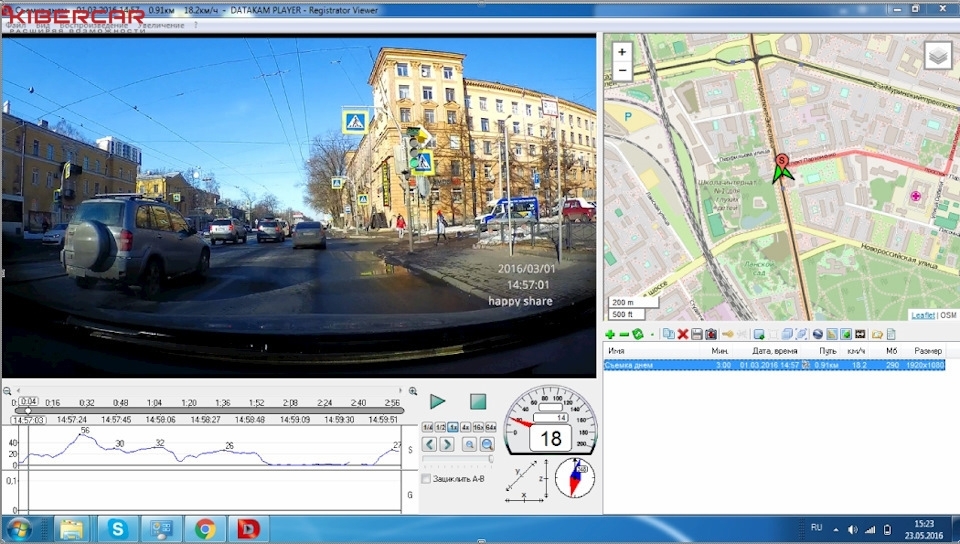Select the 1/2 slow-motion speed
This screenshot has width=960, height=544.
point(441,427)
